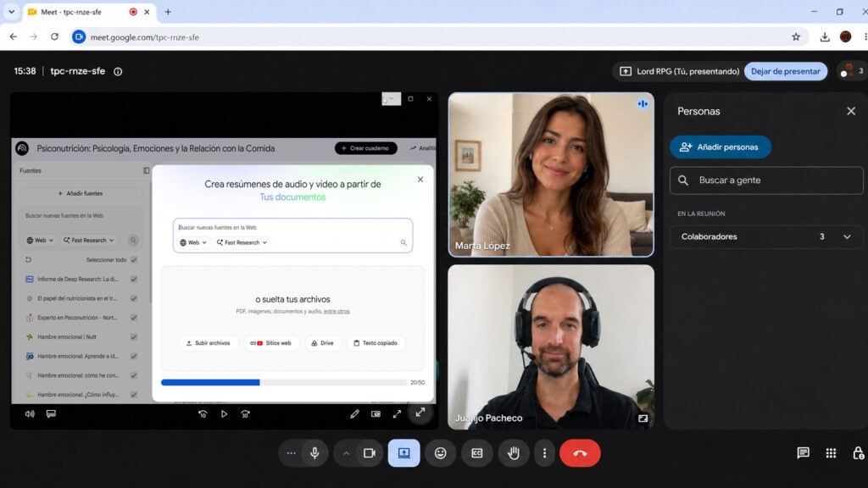Viewport: 868px width, 488px height.
Task: Collapse the Fuentes panel icon
Action: point(146,171)
